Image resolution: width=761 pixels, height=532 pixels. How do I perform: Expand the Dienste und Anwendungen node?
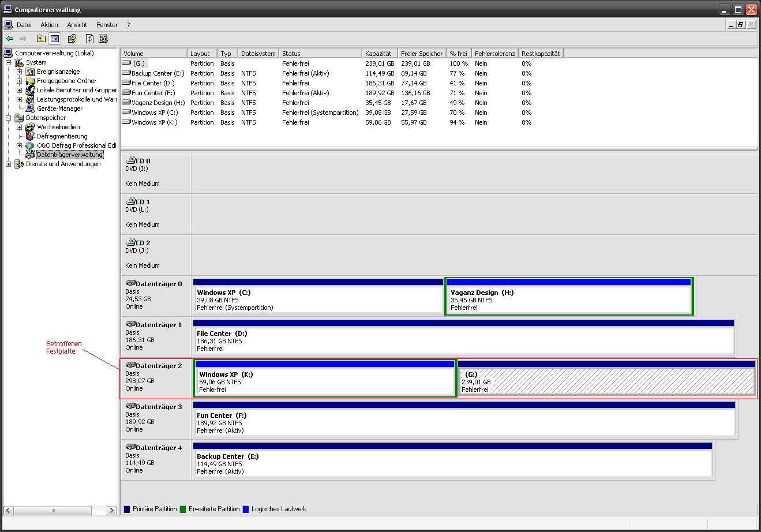click(9, 164)
